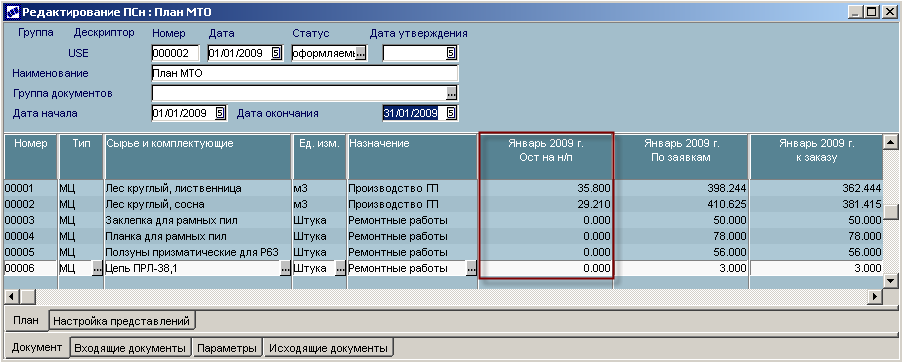Open unit ellipsis selector in row 00006
902x362 pixels.
(340, 269)
